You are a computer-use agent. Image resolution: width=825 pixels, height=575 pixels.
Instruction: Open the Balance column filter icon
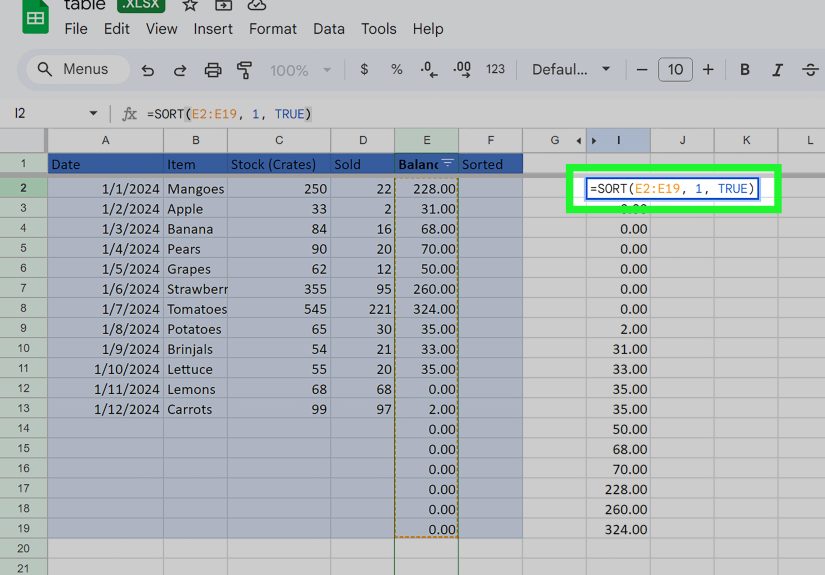pyautogui.click(x=447, y=163)
